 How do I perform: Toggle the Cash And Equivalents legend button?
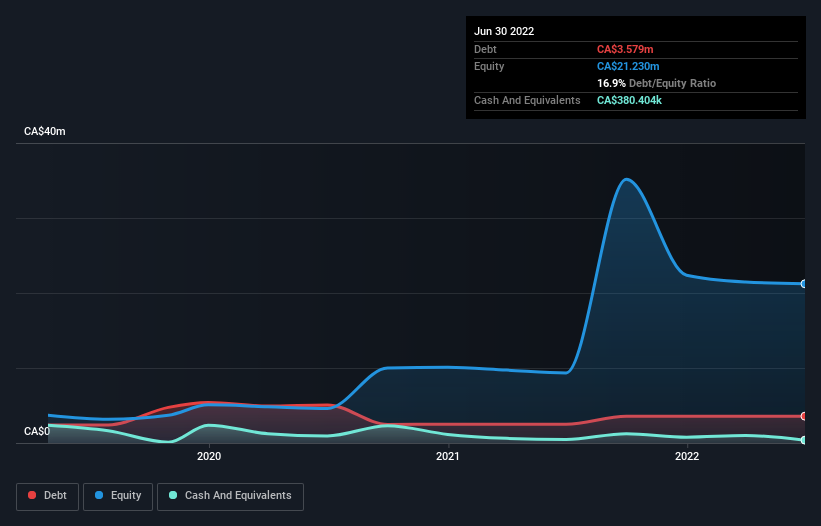230,496
